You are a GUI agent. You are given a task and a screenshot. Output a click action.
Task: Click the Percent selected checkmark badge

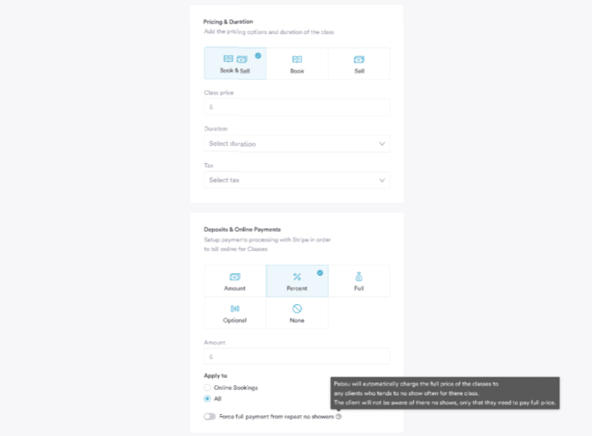click(320, 273)
